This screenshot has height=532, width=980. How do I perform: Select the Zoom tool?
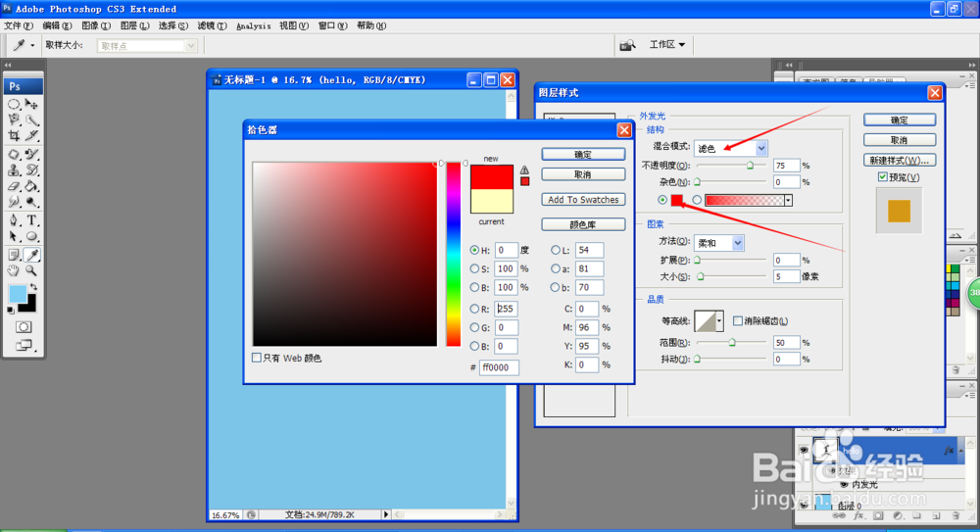pyautogui.click(x=32, y=270)
